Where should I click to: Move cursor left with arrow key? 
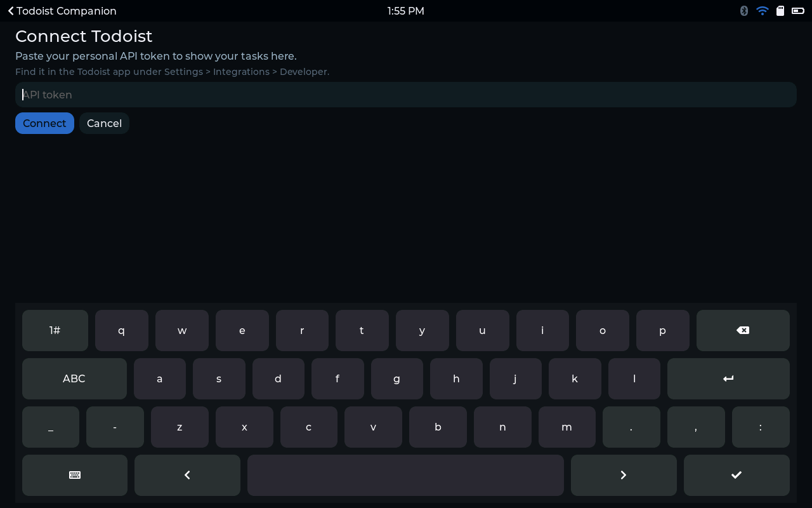(187, 475)
